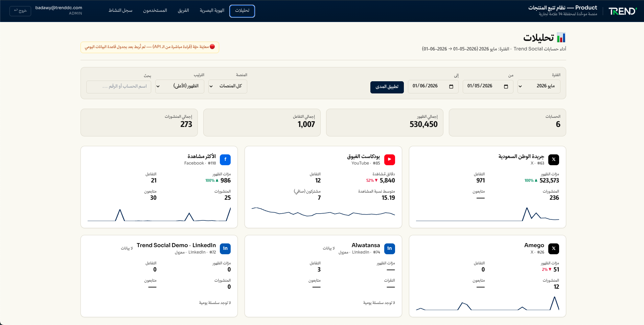644x325 pixels.
Task: Click the 15.19 average view rate value
Action: 388,198
